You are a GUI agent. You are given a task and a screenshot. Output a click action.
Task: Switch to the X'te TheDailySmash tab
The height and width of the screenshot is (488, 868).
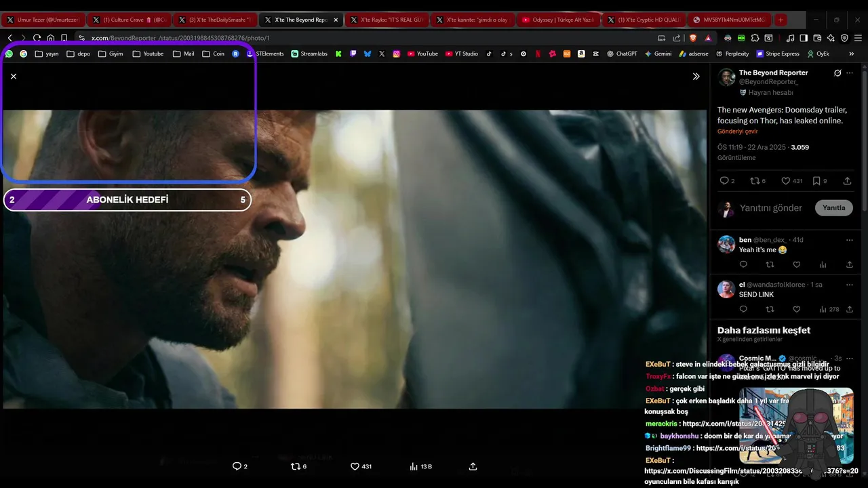coord(215,20)
